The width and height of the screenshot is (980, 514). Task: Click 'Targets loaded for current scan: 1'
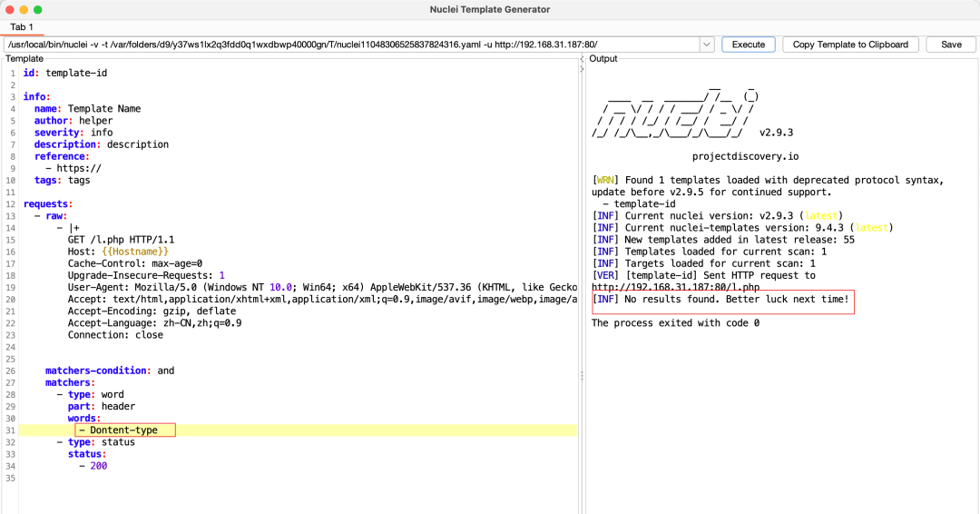[x=704, y=263]
